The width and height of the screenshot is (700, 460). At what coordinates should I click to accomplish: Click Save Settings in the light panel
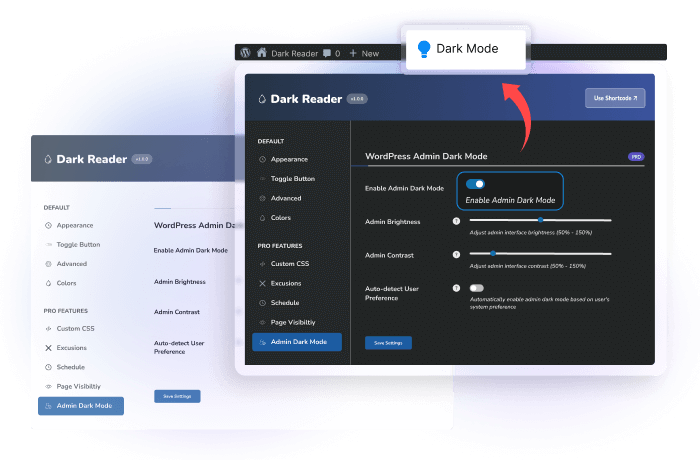[177, 396]
